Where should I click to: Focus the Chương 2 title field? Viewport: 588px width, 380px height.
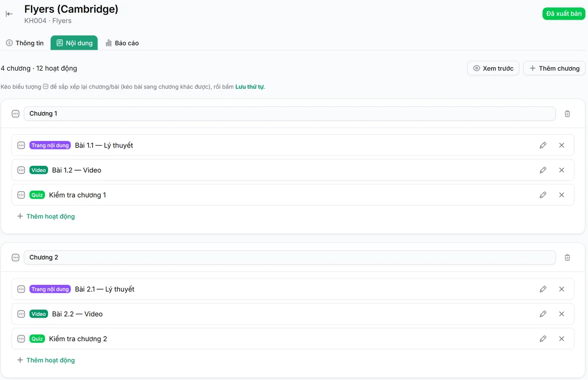[290, 257]
